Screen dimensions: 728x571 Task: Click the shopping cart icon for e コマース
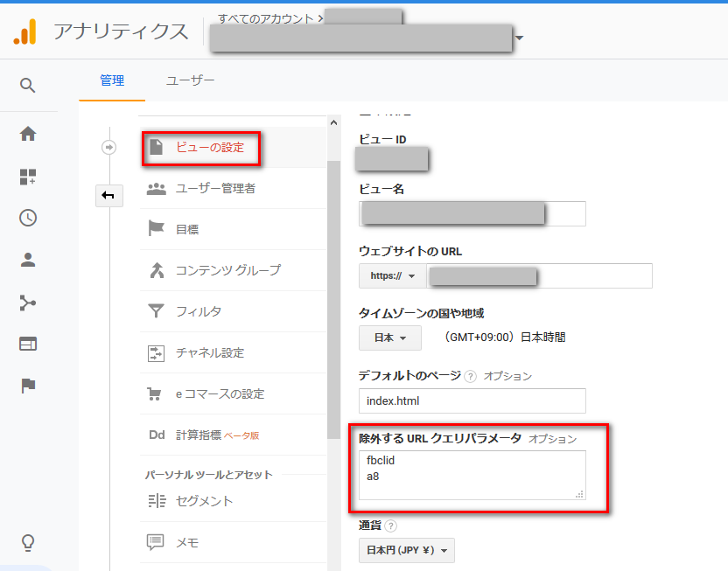pyautogui.click(x=154, y=393)
